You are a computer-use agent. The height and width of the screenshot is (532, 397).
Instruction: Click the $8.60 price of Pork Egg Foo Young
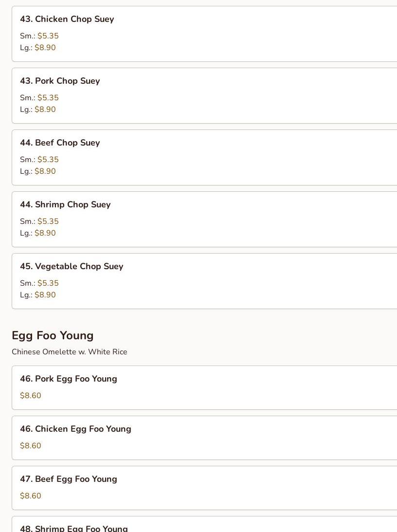tap(31, 396)
